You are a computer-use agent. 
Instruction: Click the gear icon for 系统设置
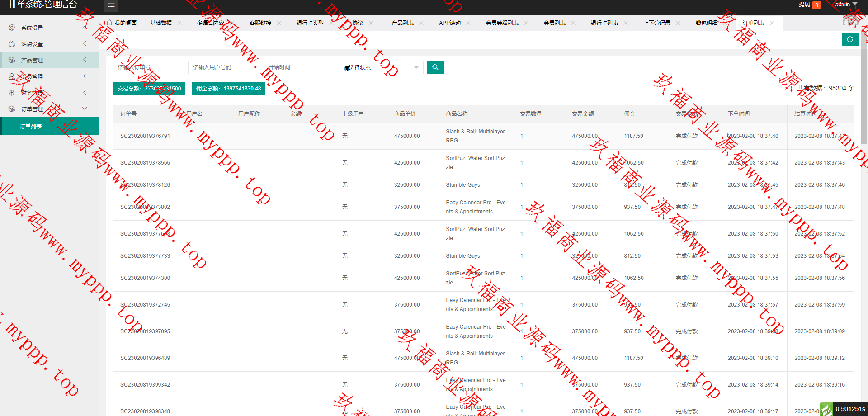point(12,28)
